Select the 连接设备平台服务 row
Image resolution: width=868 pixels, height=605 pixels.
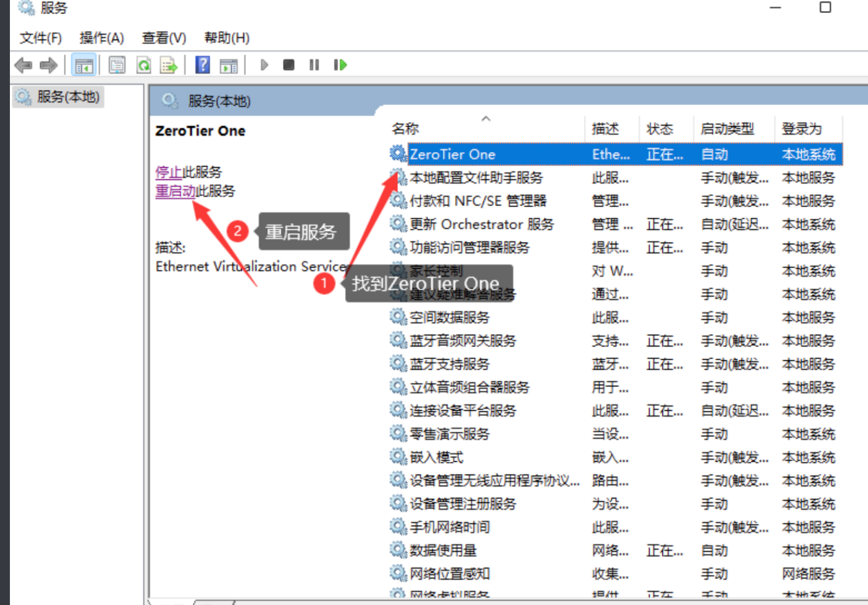(x=615, y=411)
